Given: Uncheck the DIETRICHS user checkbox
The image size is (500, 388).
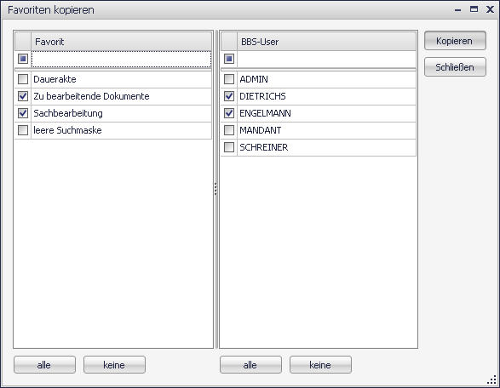Looking at the screenshot, I should point(229,96).
